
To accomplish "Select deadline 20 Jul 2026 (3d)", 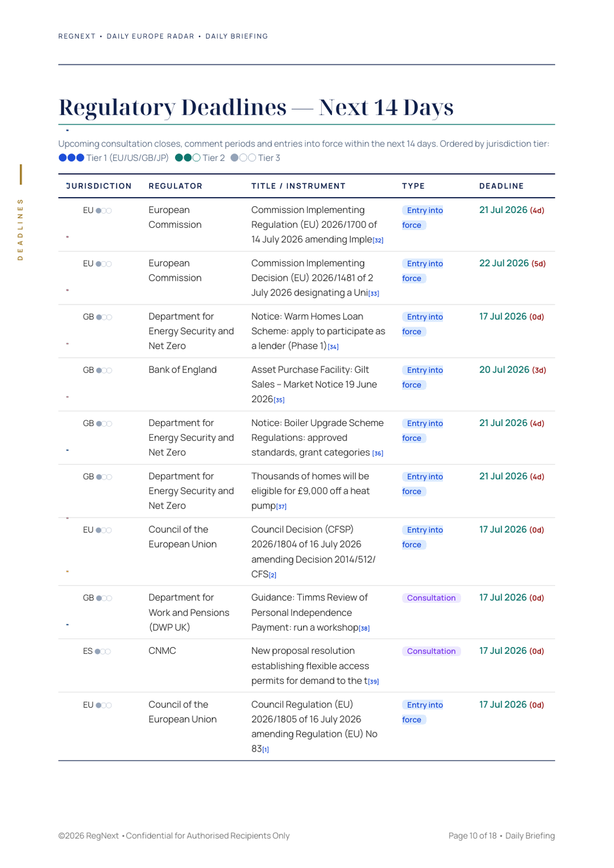I will 513,370.
